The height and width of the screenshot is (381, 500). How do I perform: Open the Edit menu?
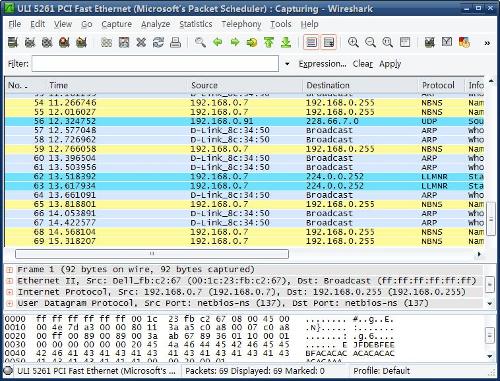coord(38,24)
